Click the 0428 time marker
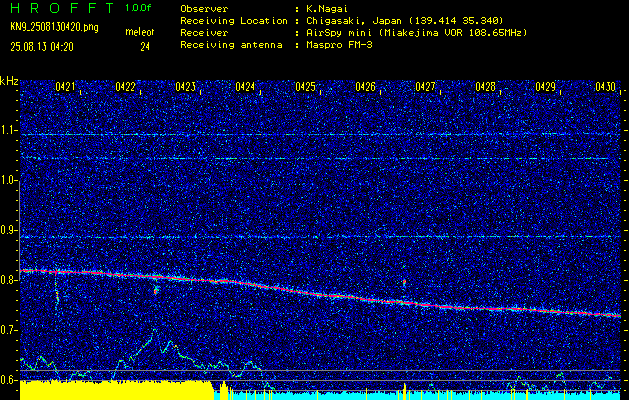The width and height of the screenshot is (629, 400). point(485,87)
